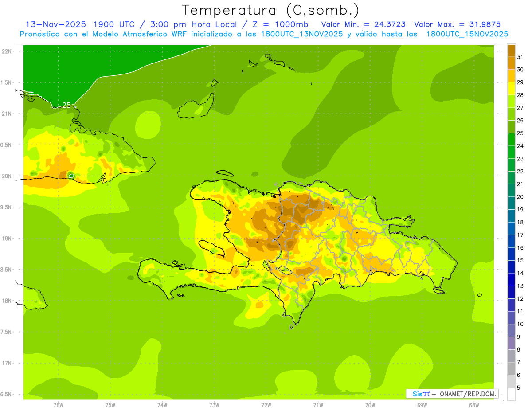
Task: Click the 18N latitude axis label
Action: [7, 301]
